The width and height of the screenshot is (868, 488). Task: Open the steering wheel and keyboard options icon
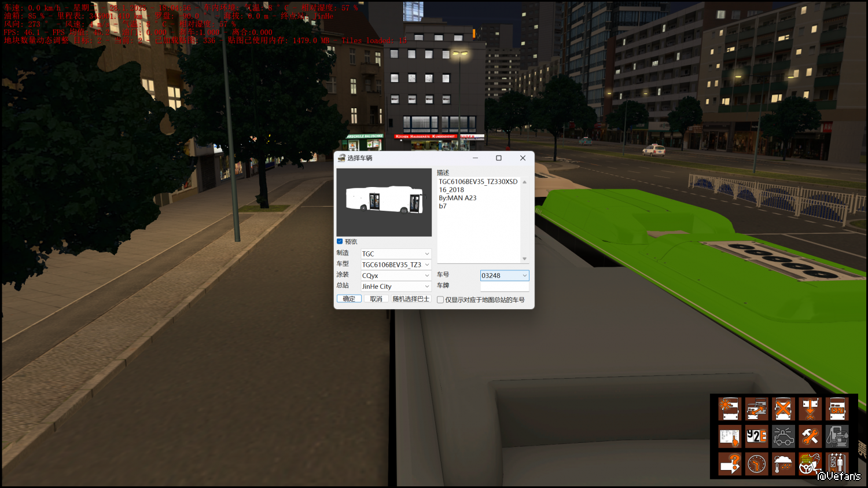(810, 464)
